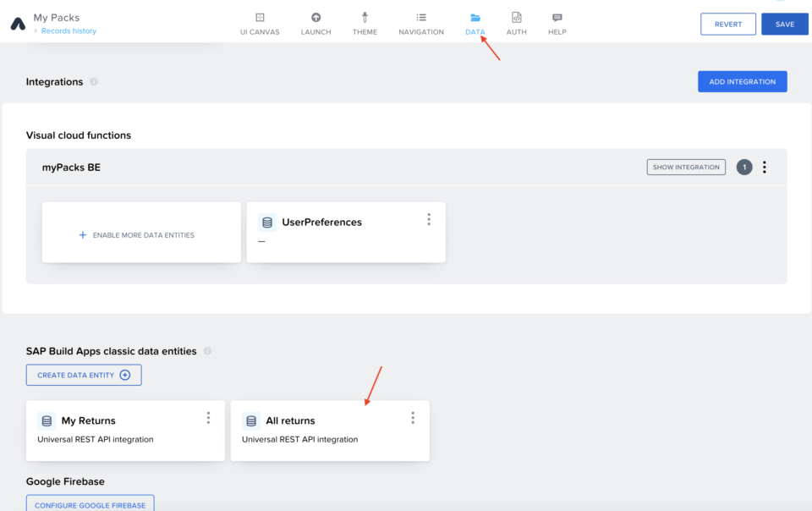Save the project changes
This screenshot has height=511, width=812.
[785, 25]
